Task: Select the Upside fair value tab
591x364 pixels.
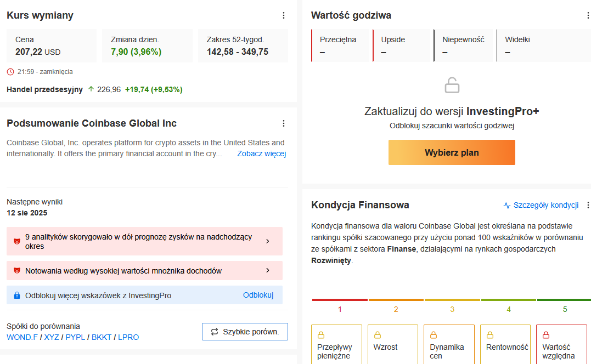Action: [x=402, y=46]
